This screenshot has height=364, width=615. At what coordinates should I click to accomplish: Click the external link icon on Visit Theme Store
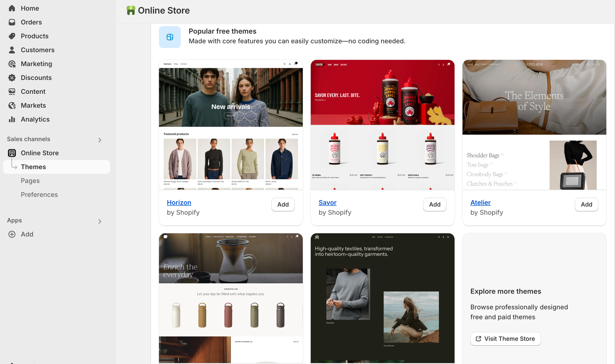tap(478, 339)
